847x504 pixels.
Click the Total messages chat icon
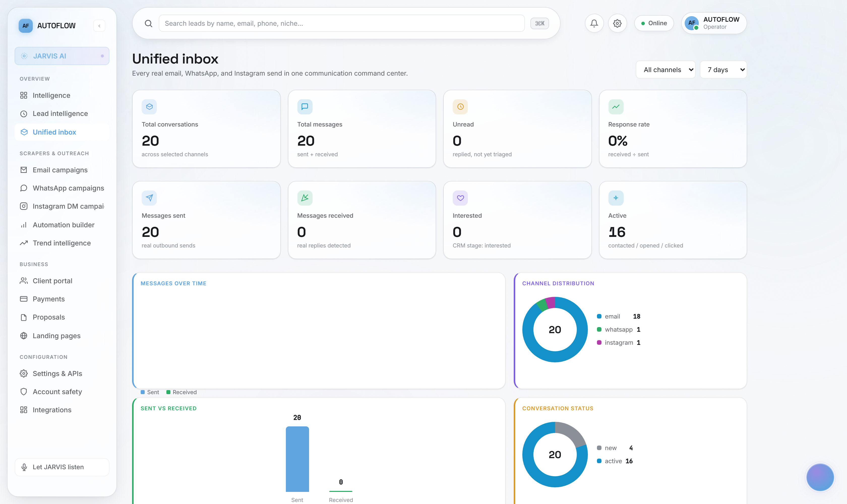tap(305, 107)
